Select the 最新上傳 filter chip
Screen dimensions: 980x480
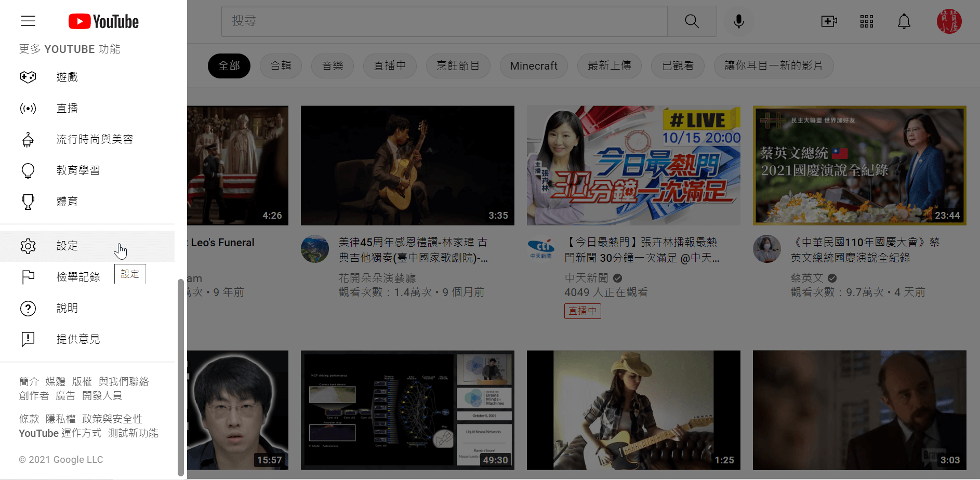610,66
